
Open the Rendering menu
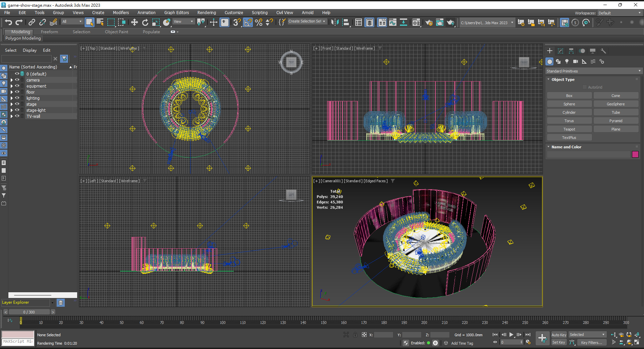tap(206, 13)
